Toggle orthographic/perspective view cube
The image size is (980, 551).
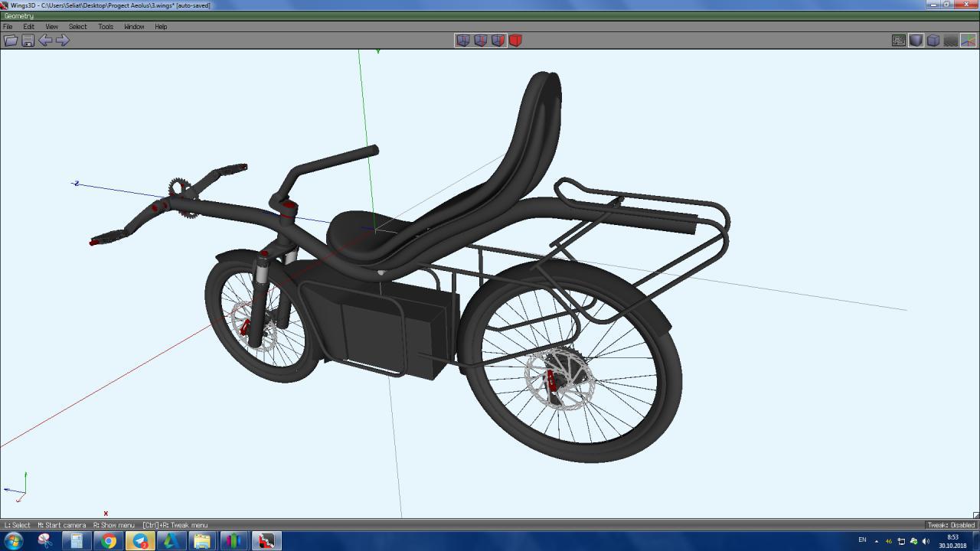(x=933, y=41)
